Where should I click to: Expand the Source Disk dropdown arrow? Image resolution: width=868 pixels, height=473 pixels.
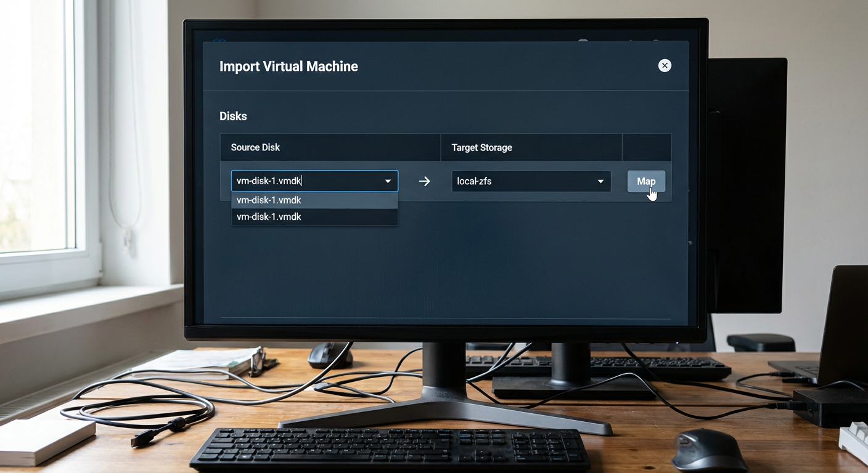pos(388,181)
